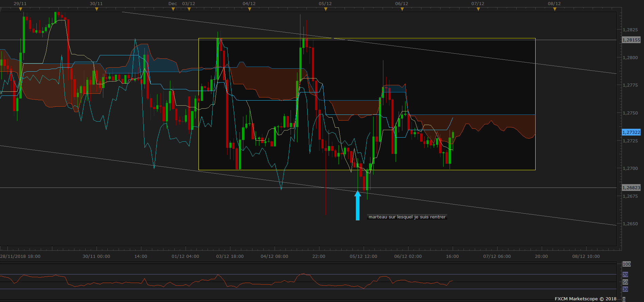Viewport: 644px width, 302px height.
Task: Click the 1,2750 price axis label
Action: [x=630, y=113]
